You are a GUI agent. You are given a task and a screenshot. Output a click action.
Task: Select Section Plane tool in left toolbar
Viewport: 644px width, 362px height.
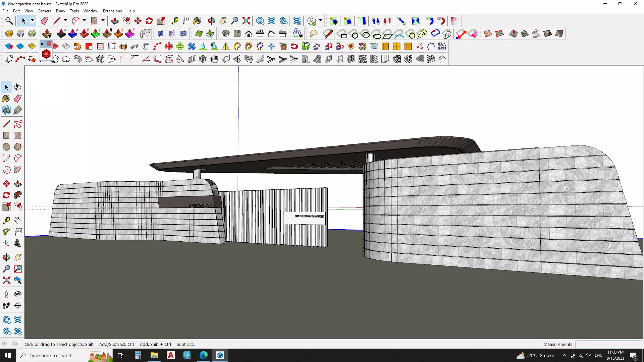click(x=18, y=306)
